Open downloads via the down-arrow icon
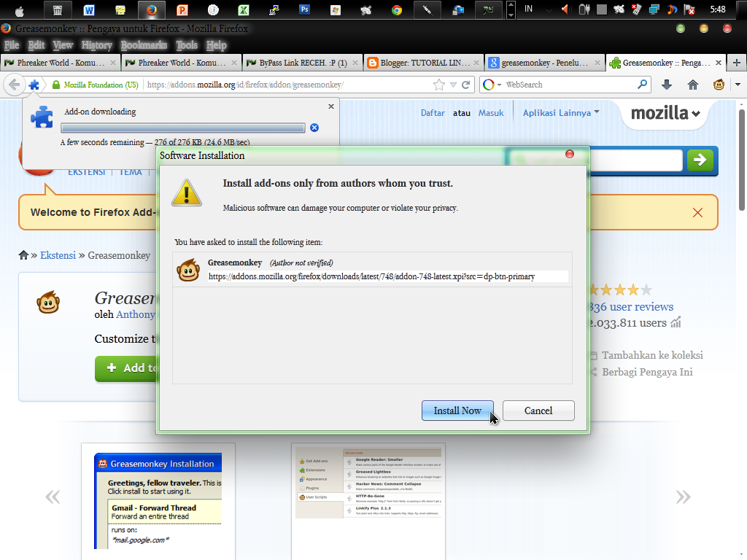The width and height of the screenshot is (747, 560). tap(666, 85)
